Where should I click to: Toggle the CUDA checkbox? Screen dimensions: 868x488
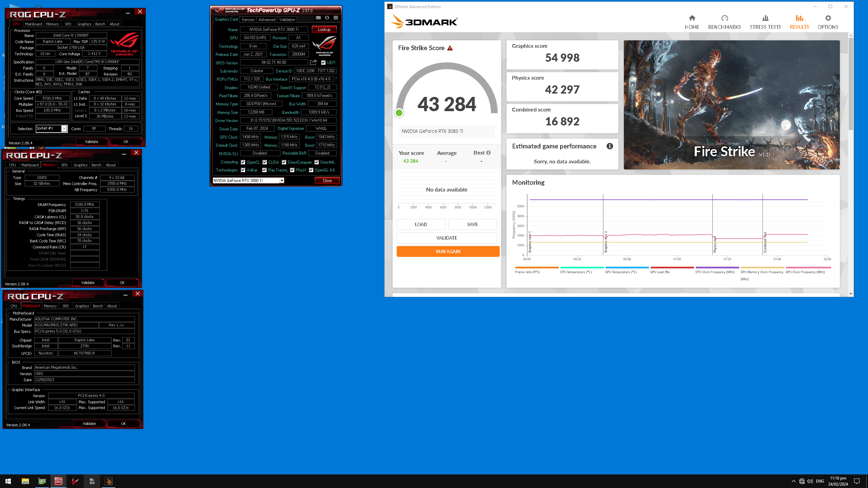[265, 162]
